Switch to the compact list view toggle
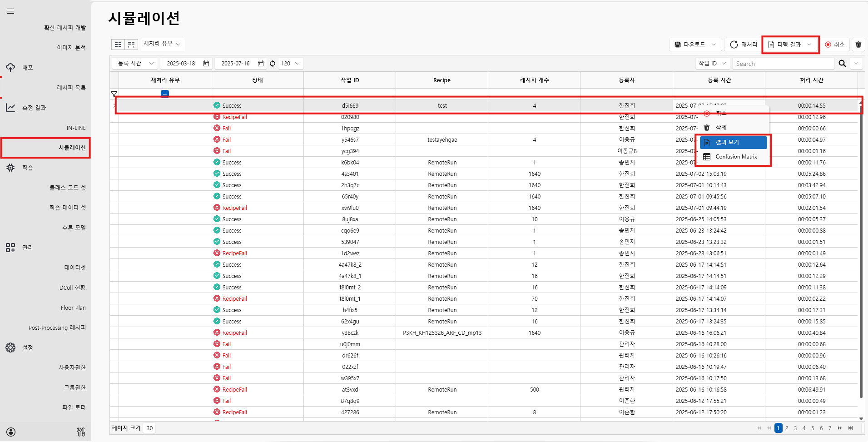868x442 pixels. coord(118,44)
